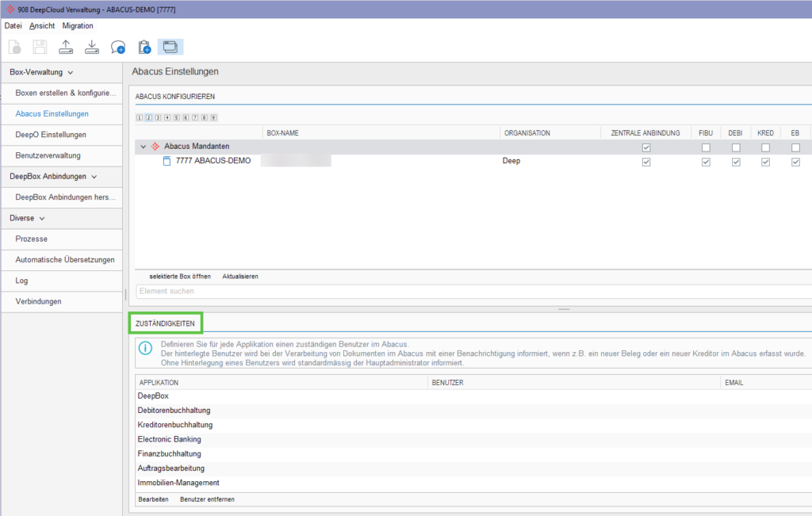812x516 pixels.
Task: Toggle FIBU checkbox for 7777 ABACUS-DEMO
Action: coord(706,162)
